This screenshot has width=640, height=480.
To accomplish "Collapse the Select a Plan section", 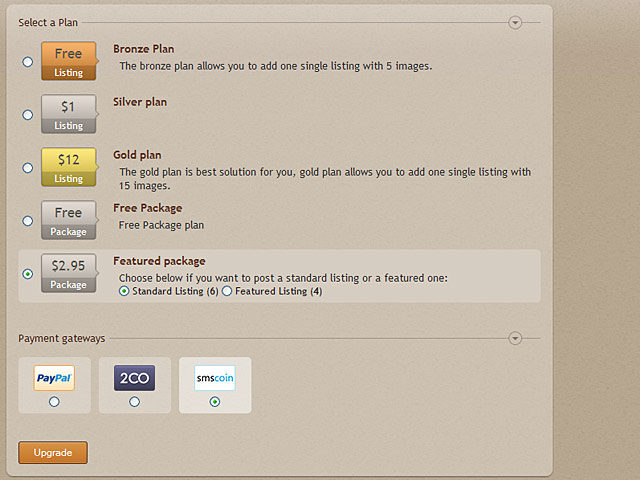I will coord(515,22).
